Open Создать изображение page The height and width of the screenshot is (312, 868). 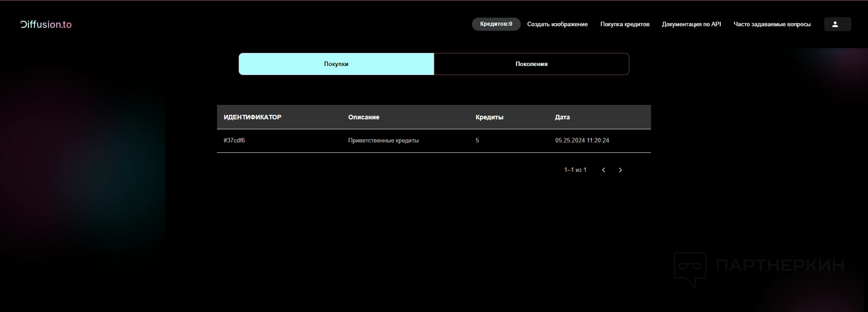pos(557,24)
